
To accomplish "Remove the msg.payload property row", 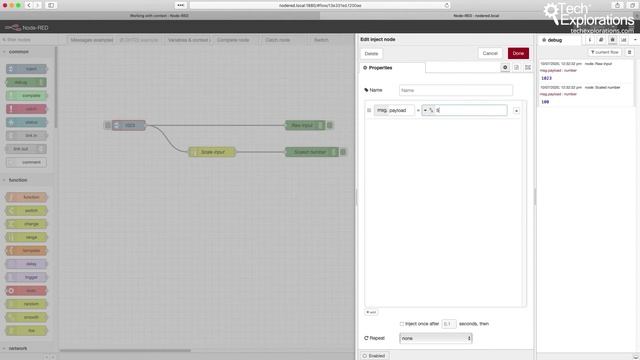I will (x=516, y=111).
